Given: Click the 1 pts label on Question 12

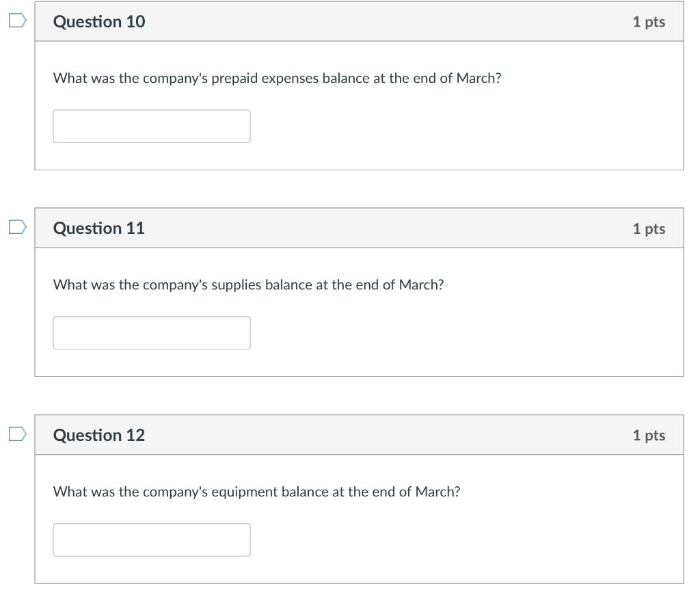Looking at the screenshot, I should pos(648,436).
